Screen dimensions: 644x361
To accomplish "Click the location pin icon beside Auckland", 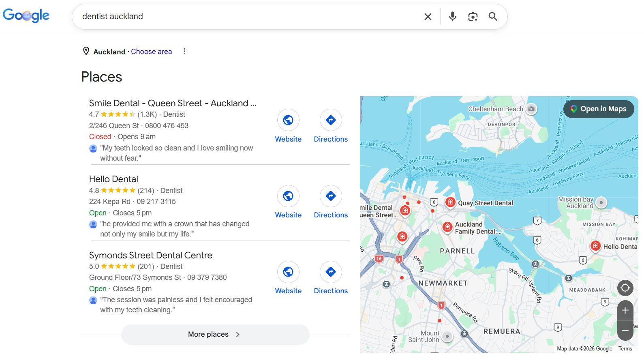I will [x=86, y=51].
